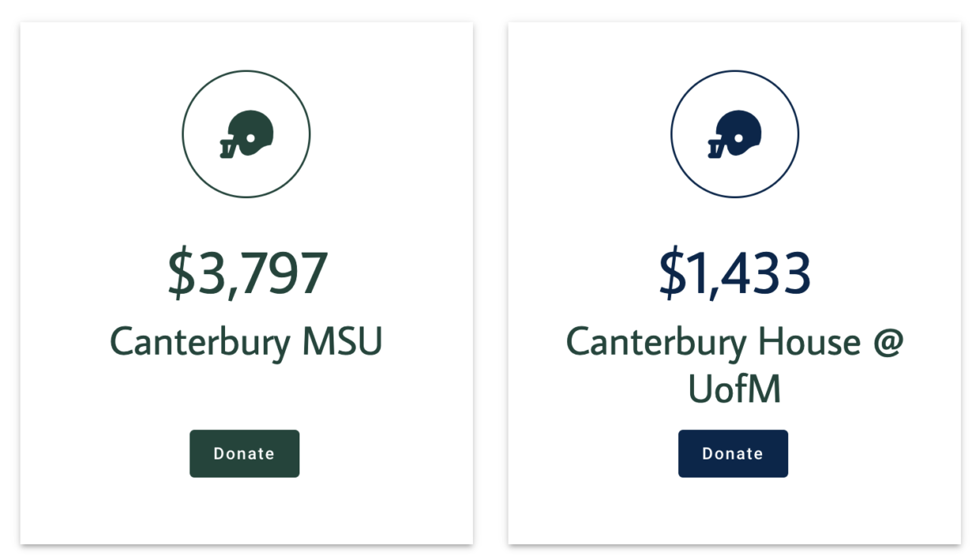Select the Canterbury MSU card background
Image resolution: width=976 pixels, height=560 pixels.
(x=246, y=283)
